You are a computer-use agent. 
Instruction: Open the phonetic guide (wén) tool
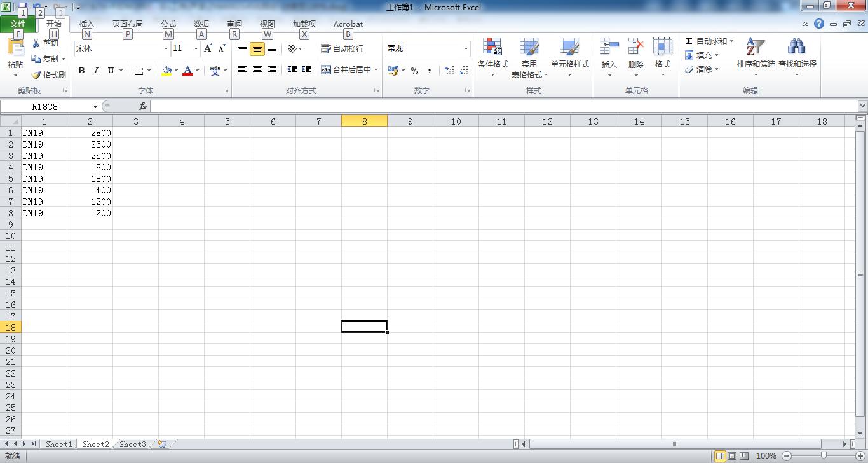[215, 71]
